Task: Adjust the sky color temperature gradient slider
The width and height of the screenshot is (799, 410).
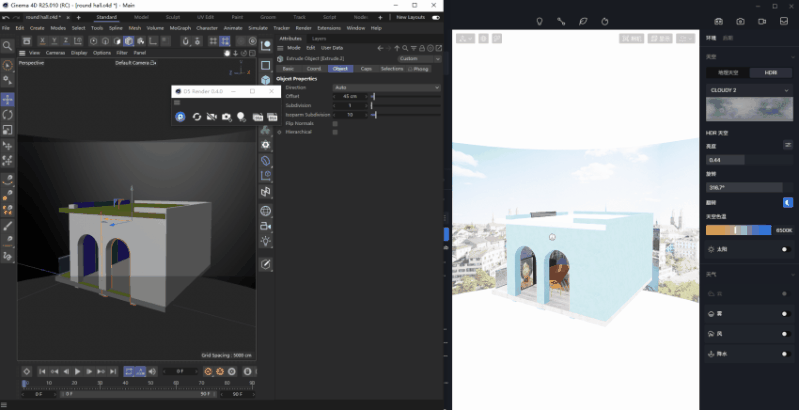Action: (x=735, y=231)
